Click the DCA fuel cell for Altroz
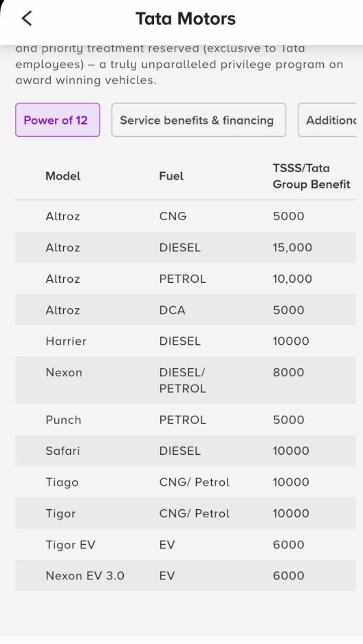 172,310
